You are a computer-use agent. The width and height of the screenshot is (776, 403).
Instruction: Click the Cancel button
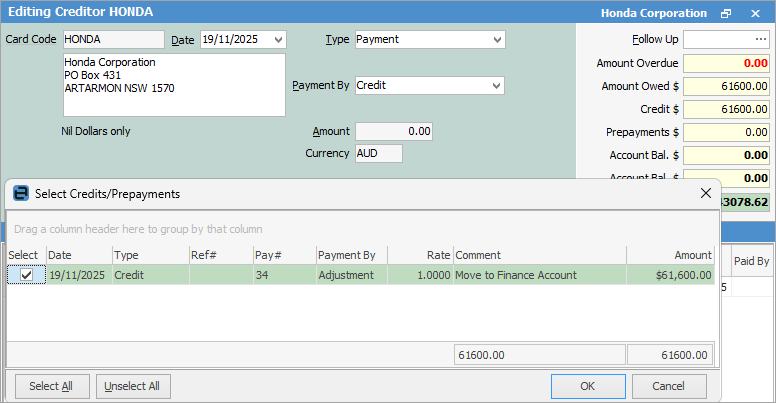[x=669, y=386]
